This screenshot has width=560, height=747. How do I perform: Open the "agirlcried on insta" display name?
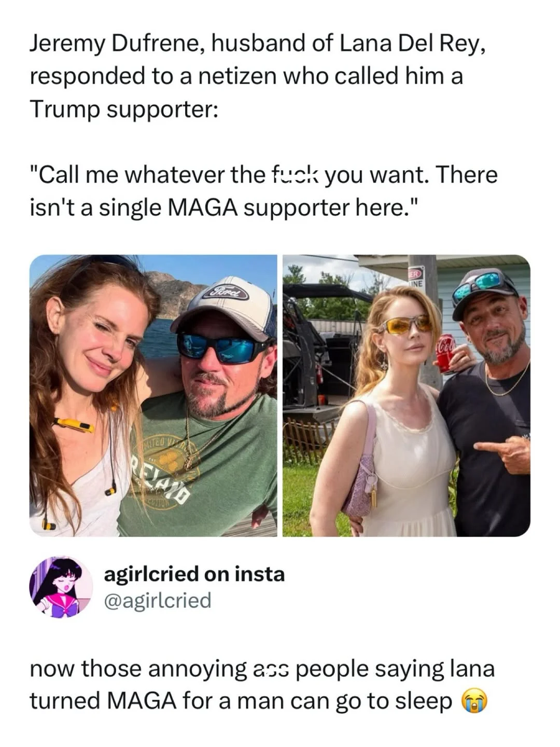coord(194,574)
